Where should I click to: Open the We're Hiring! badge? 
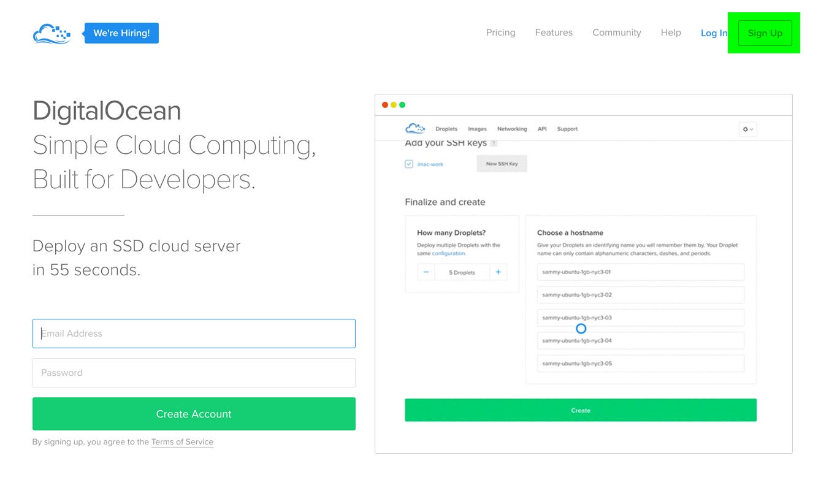point(121,33)
